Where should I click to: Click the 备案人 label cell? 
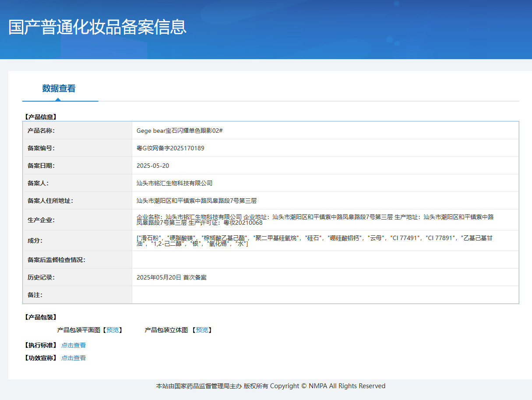[x=78, y=183]
